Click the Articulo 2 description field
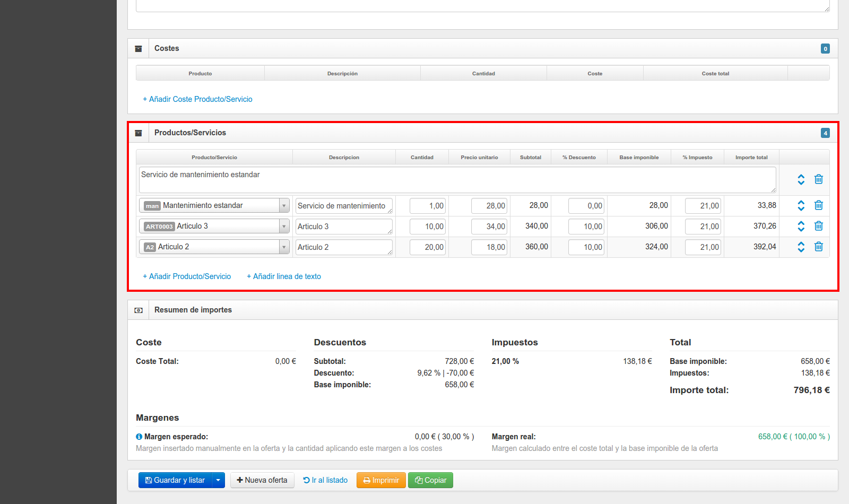 point(344,247)
